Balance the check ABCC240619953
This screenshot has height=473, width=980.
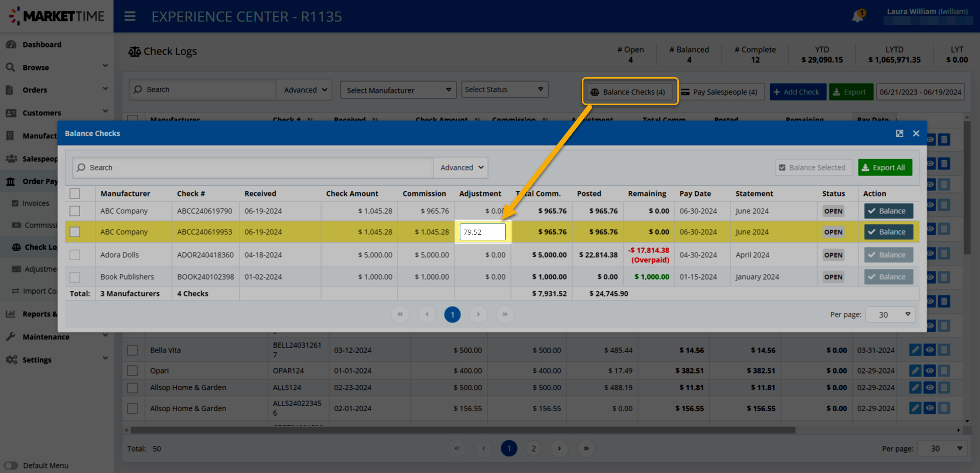[888, 232]
